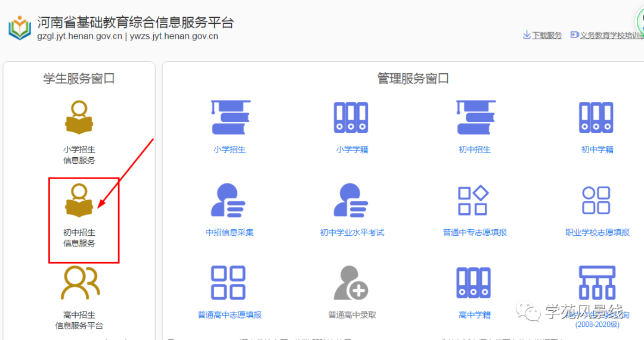
Task: Select the 初中招生 graduation cap icon
Action: pos(475,117)
